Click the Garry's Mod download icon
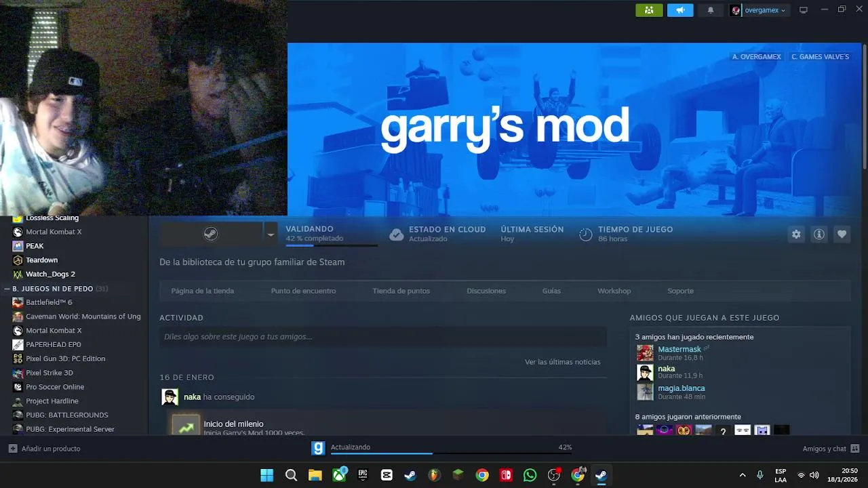 318,448
